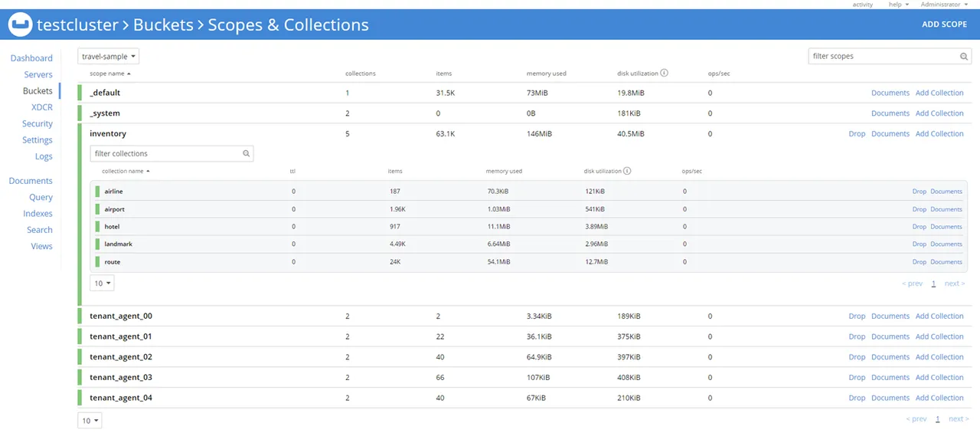Open Search in the sidebar

(40, 230)
